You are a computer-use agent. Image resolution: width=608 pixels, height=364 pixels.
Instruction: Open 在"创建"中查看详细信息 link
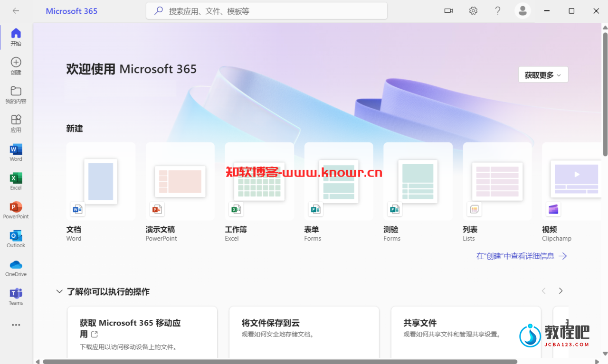click(x=522, y=256)
